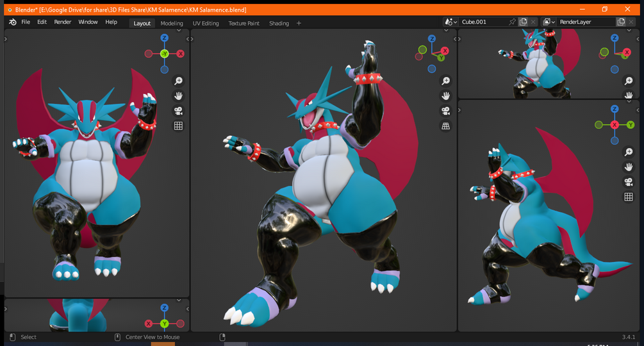This screenshot has height=346, width=644.
Task: Switch to the Layout workspace tab
Action: point(142,24)
